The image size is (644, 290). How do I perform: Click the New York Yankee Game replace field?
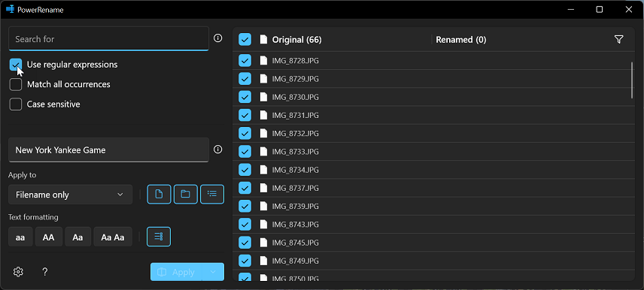click(x=108, y=150)
